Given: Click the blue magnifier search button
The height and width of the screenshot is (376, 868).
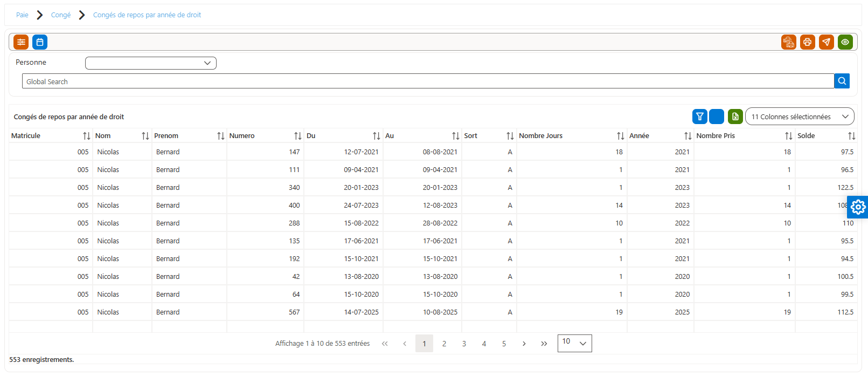Looking at the screenshot, I should coord(842,81).
